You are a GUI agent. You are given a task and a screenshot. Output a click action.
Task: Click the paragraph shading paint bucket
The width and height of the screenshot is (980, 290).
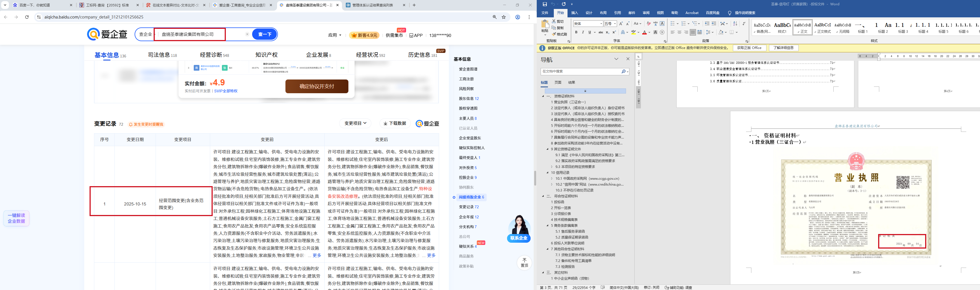coord(721,32)
